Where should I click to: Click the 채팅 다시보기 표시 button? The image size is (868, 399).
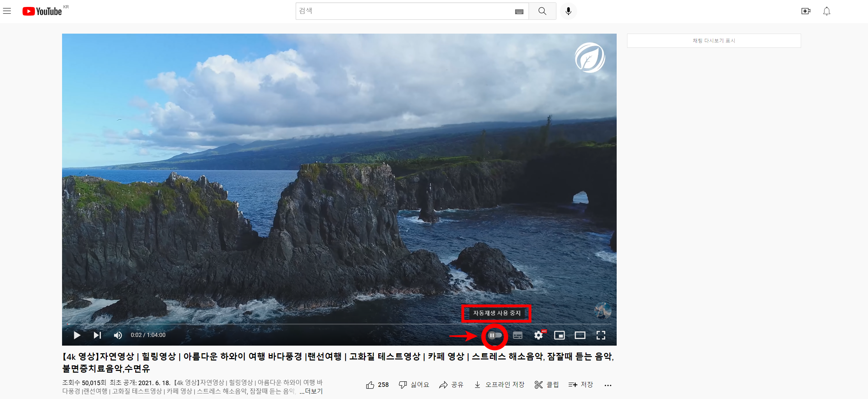click(x=714, y=41)
